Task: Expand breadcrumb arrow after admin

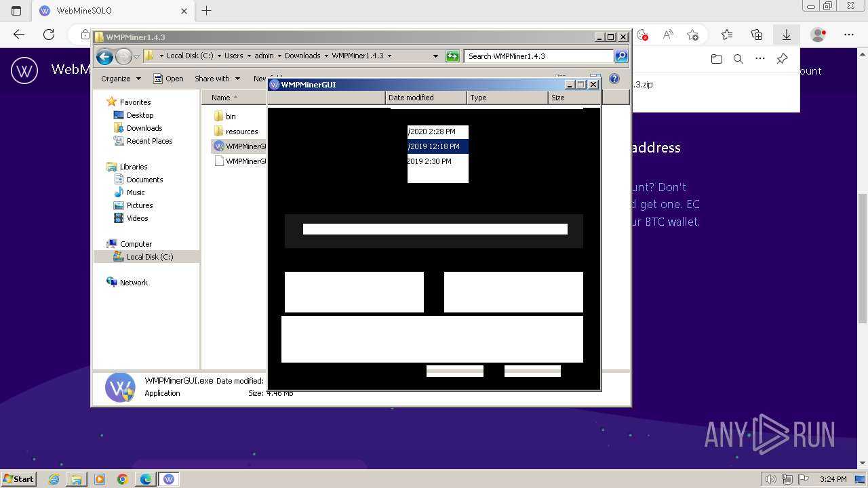Action: point(279,56)
